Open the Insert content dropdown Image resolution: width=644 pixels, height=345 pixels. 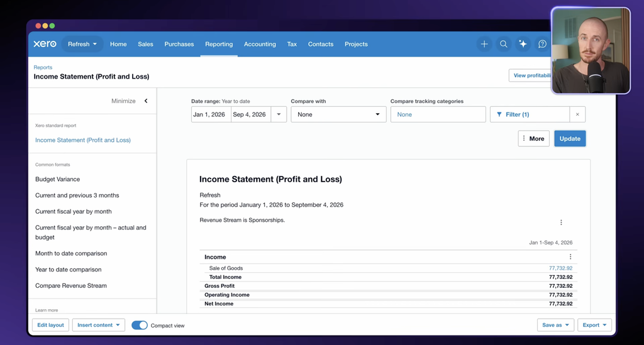pyautogui.click(x=99, y=325)
